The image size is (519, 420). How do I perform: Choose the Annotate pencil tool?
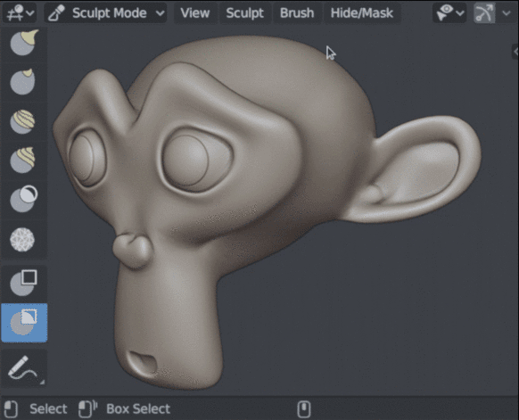(x=24, y=367)
